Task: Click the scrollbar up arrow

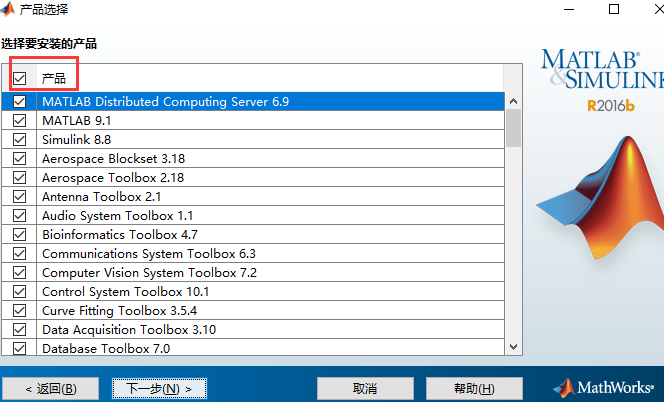Action: 514,101
